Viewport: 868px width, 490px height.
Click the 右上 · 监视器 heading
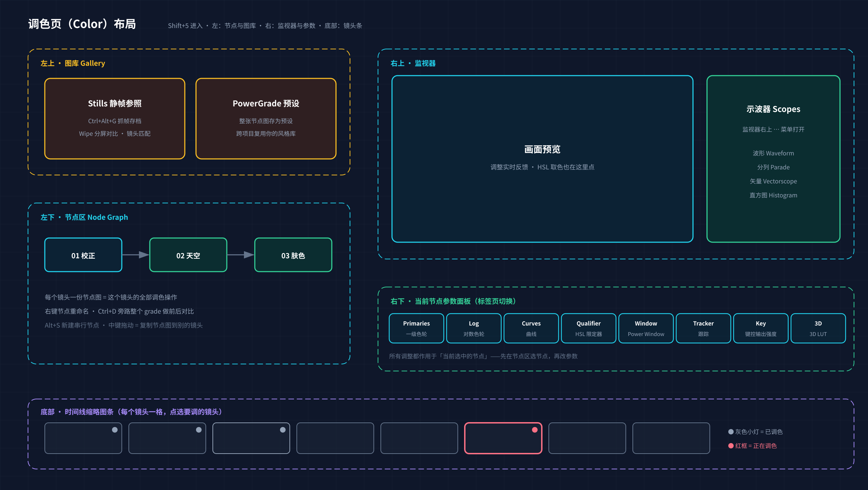pyautogui.click(x=413, y=63)
